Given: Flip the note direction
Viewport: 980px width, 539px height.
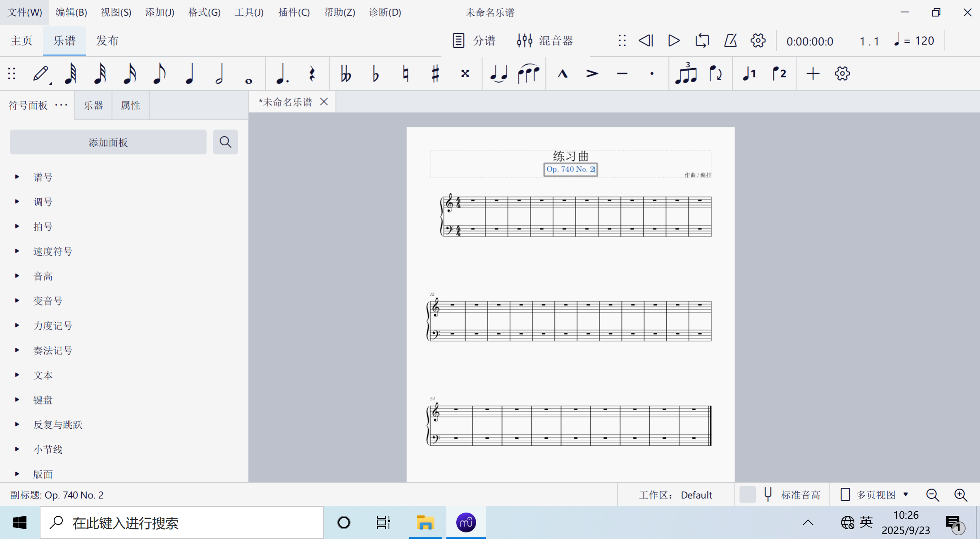Looking at the screenshot, I should pos(715,74).
